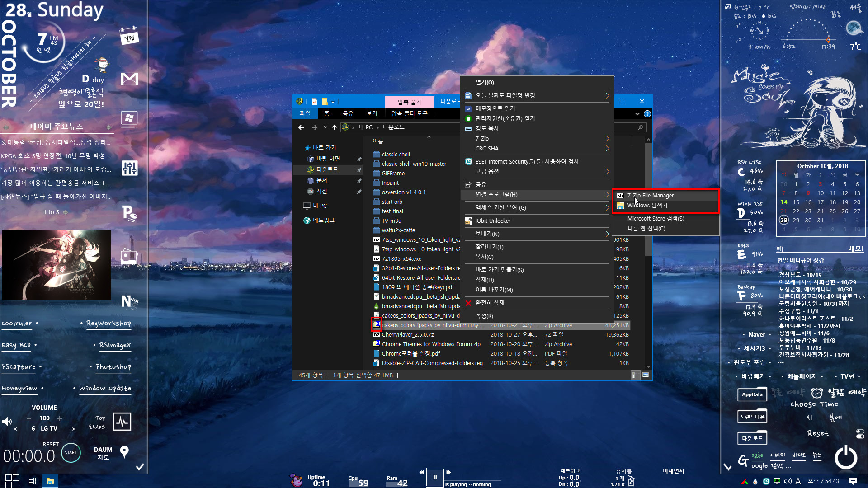
Task: Click 관리자권한(소유권) 얻기 shield icon
Action: pyautogui.click(x=468, y=119)
